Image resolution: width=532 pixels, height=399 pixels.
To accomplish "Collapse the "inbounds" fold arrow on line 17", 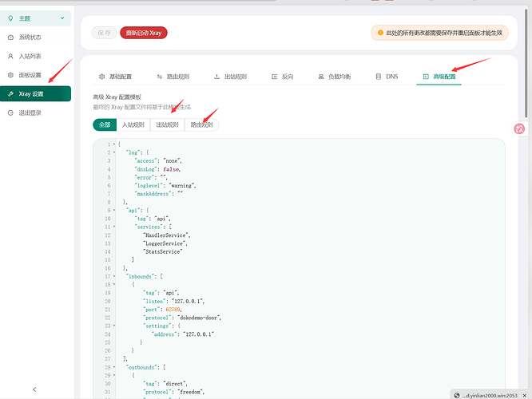I will [x=114, y=276].
